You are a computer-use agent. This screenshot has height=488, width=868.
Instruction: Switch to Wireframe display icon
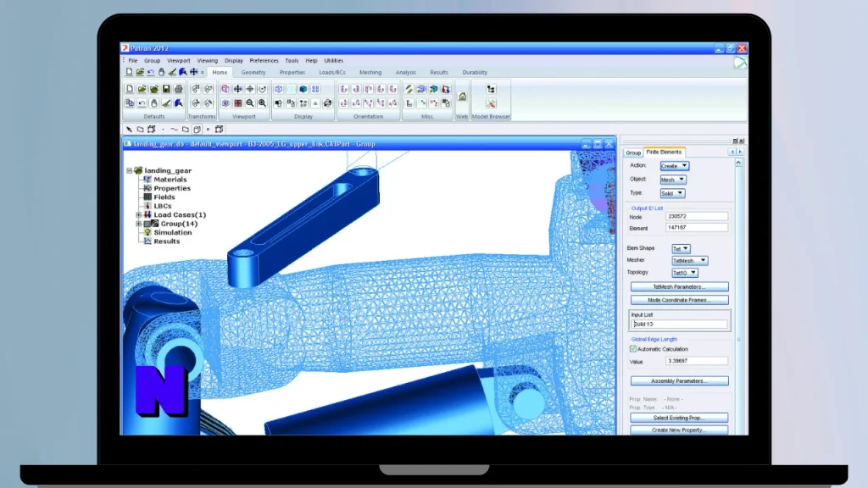pos(278,89)
